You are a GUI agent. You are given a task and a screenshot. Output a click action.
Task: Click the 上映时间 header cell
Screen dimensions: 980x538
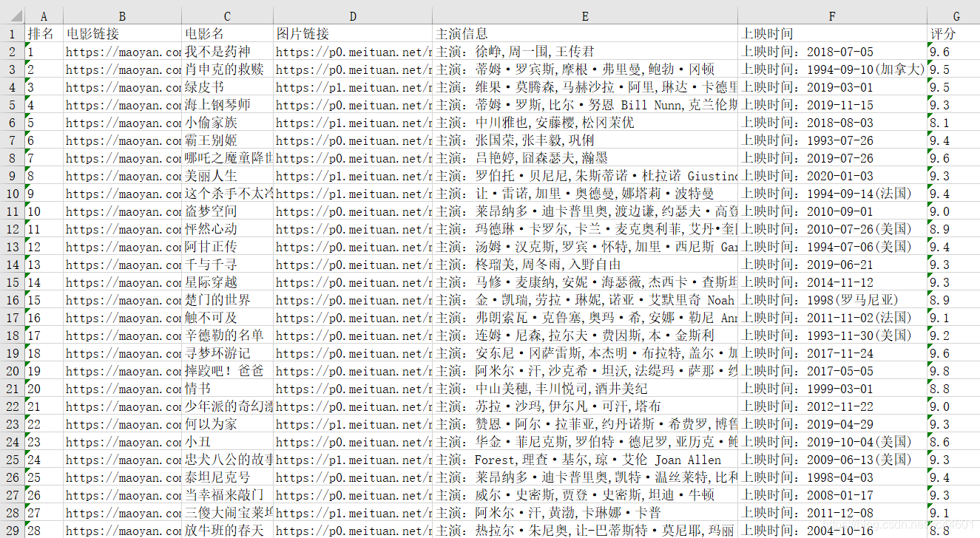[x=832, y=34]
